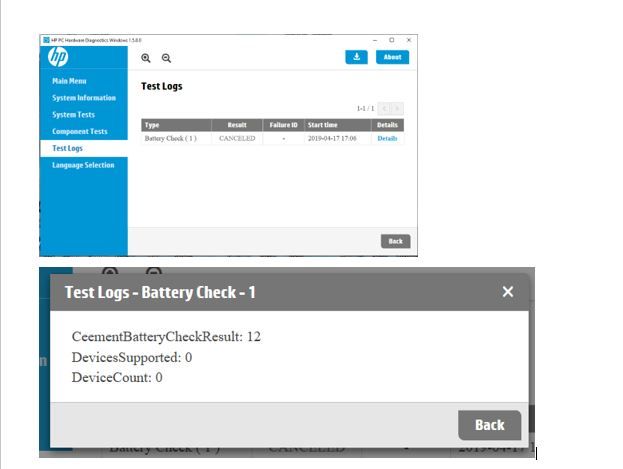623x469 pixels.
Task: Go to Main Menu
Action: (x=69, y=81)
